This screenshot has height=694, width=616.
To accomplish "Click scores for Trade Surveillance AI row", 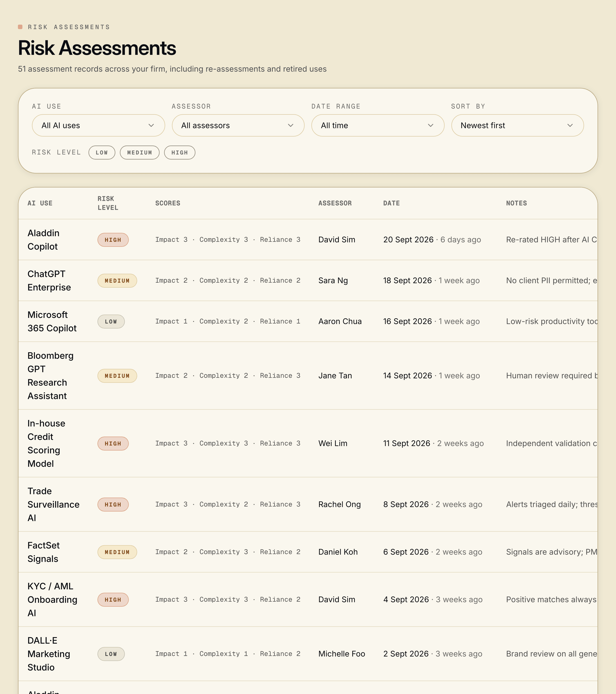I will [x=228, y=504].
